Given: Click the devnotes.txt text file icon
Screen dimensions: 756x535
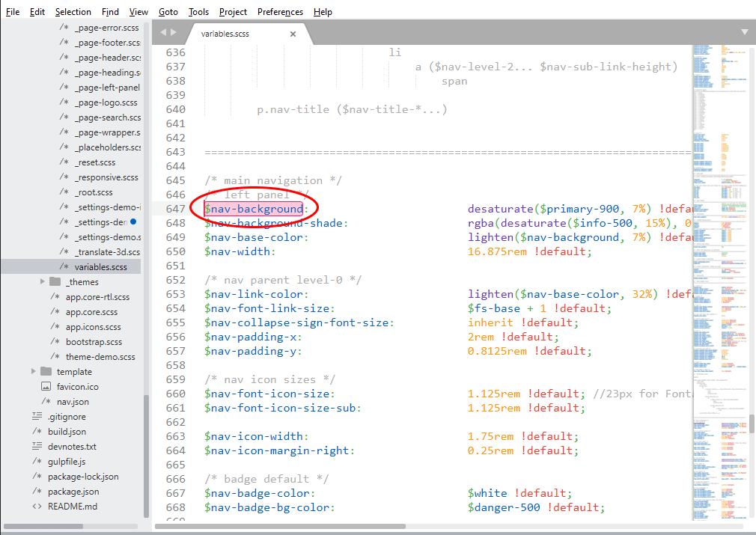Looking at the screenshot, I should click(37, 447).
